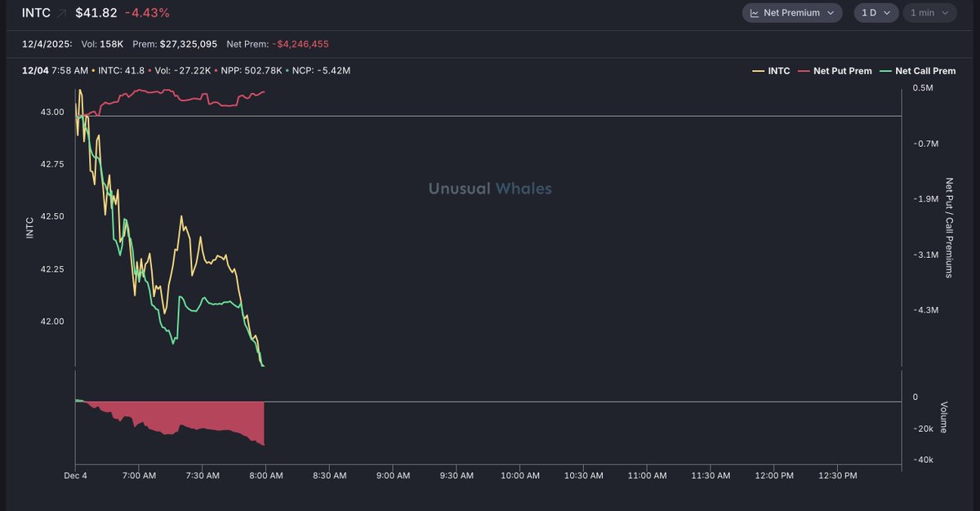Expand the 1 min interval dropdown
The width and height of the screenshot is (980, 511).
click(929, 12)
